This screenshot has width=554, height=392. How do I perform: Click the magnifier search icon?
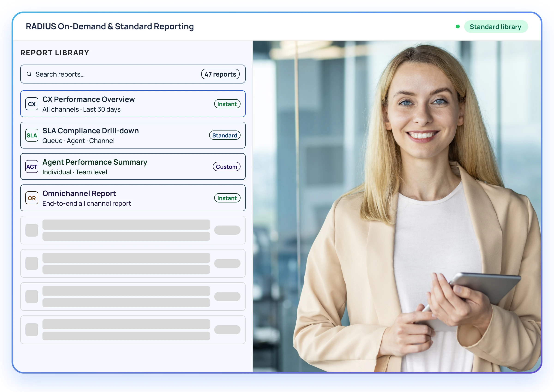coord(29,74)
